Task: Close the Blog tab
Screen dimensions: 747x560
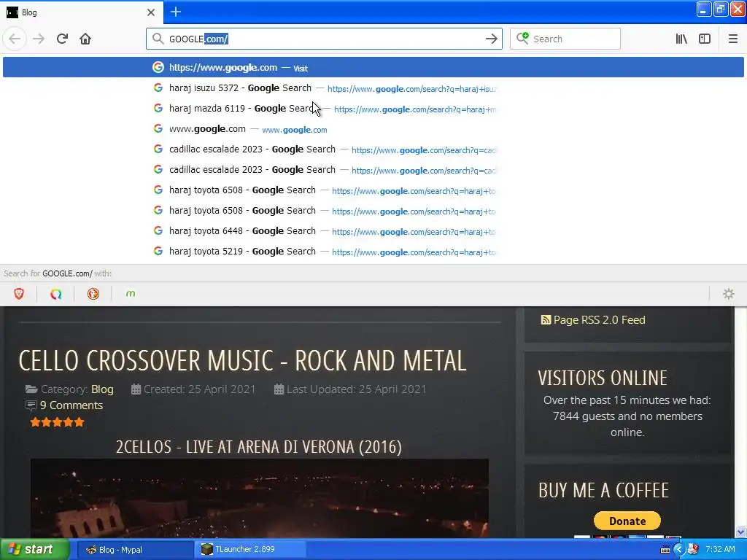Action: pyautogui.click(x=151, y=12)
